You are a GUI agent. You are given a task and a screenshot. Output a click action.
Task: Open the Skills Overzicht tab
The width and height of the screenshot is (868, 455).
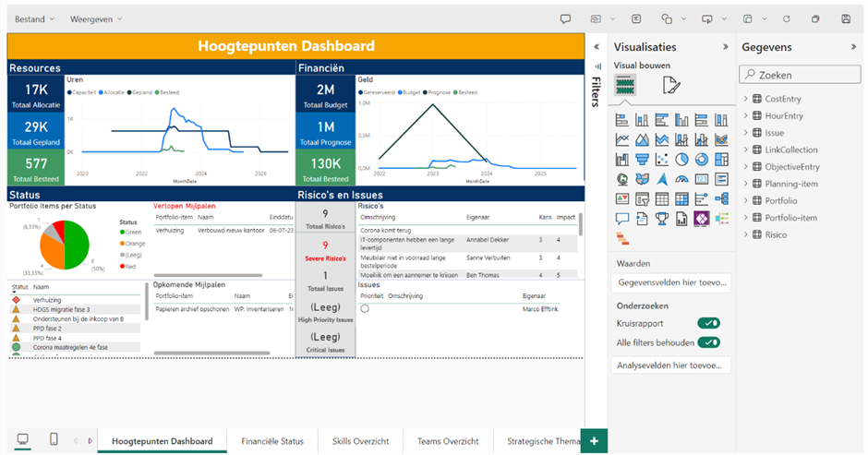[x=360, y=441]
